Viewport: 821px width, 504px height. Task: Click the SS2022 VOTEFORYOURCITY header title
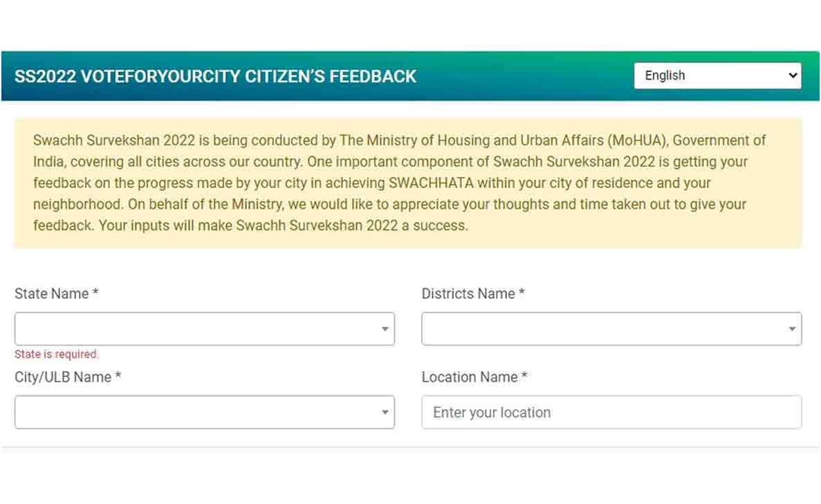click(x=216, y=76)
